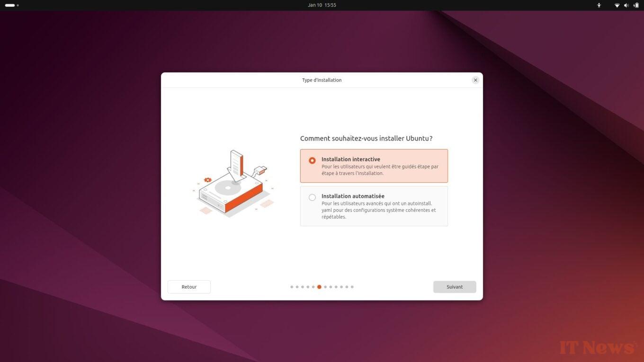Click the Suivant button

pos(454,287)
